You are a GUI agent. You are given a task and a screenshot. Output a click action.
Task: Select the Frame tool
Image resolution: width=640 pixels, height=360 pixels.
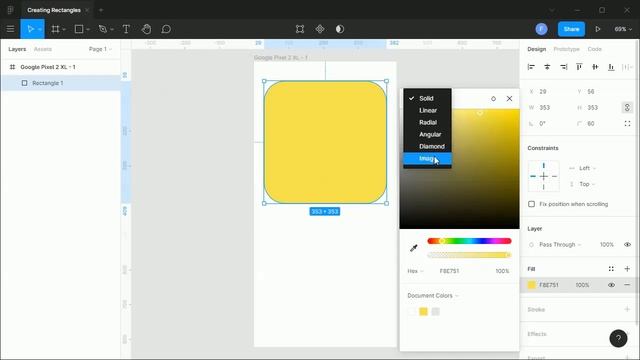[55, 29]
